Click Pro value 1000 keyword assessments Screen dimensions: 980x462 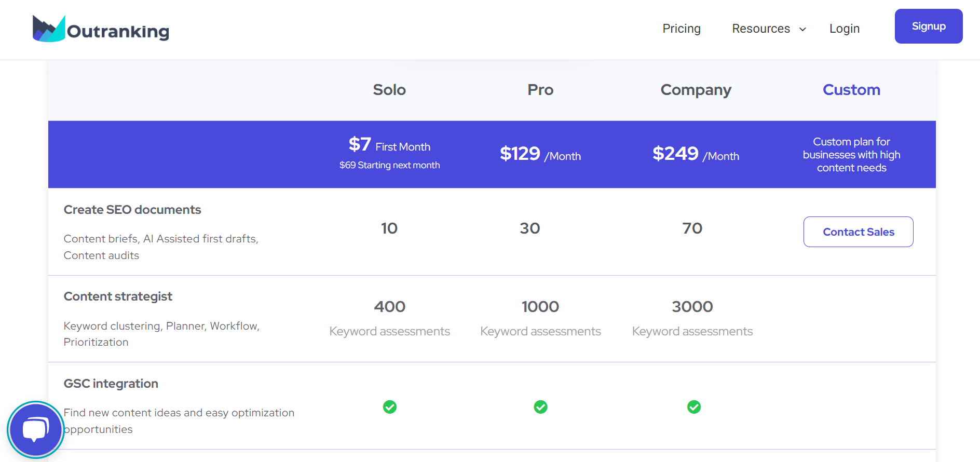(x=540, y=318)
